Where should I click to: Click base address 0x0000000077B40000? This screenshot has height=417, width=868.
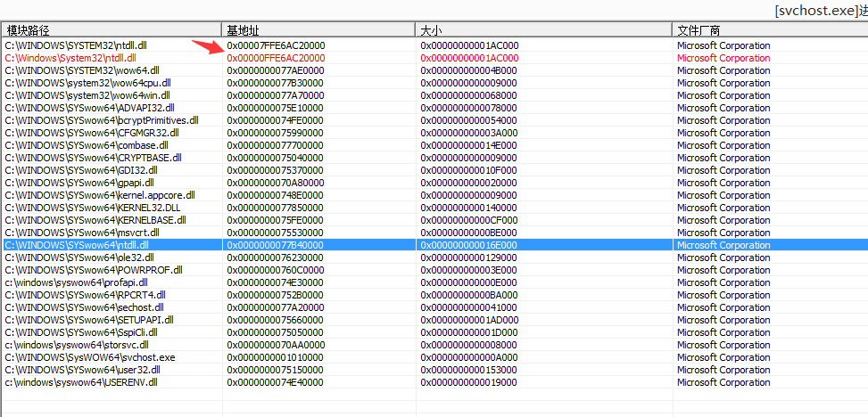(x=276, y=245)
